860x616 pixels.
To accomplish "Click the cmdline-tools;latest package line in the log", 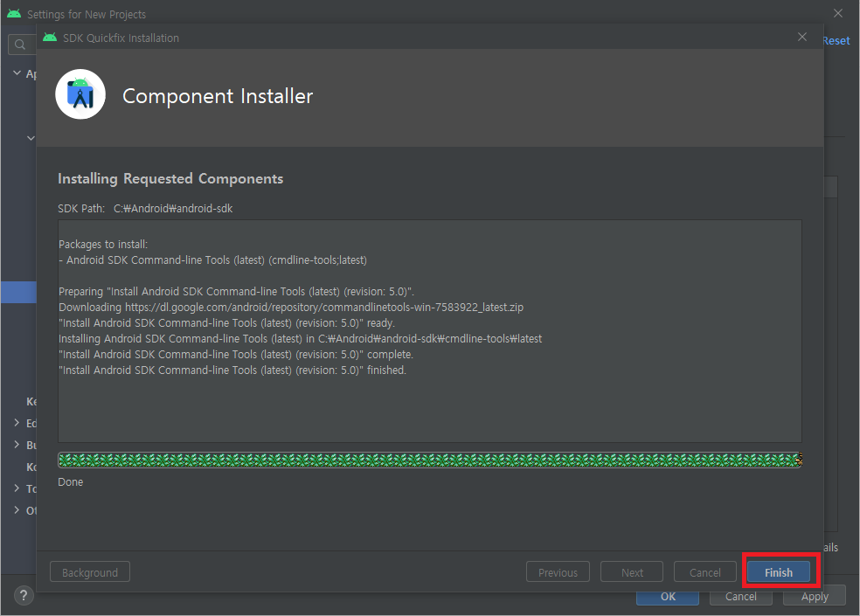I will click(x=212, y=260).
